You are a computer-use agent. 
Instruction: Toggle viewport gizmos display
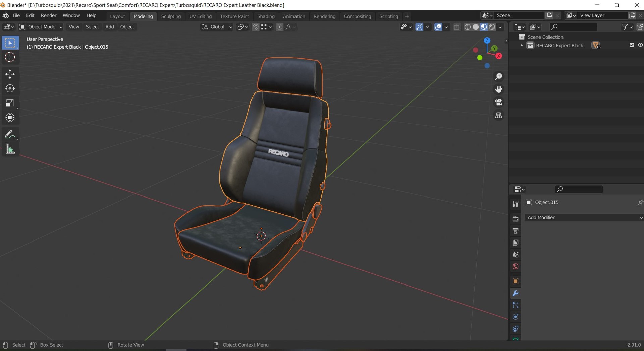419,27
